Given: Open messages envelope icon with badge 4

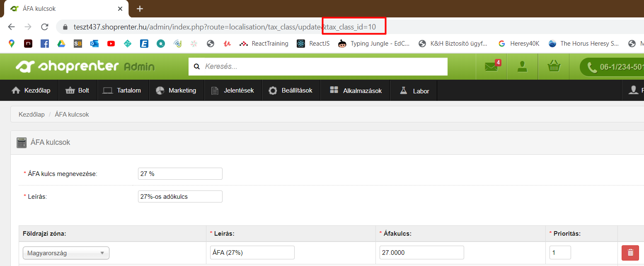Looking at the screenshot, I should click(x=492, y=66).
